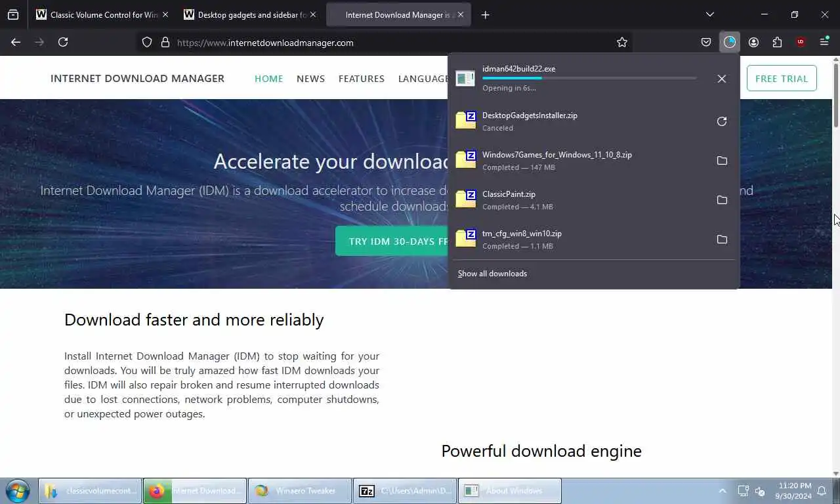Open the network icon in the tray
This screenshot has width=840, height=504.
pos(743,491)
